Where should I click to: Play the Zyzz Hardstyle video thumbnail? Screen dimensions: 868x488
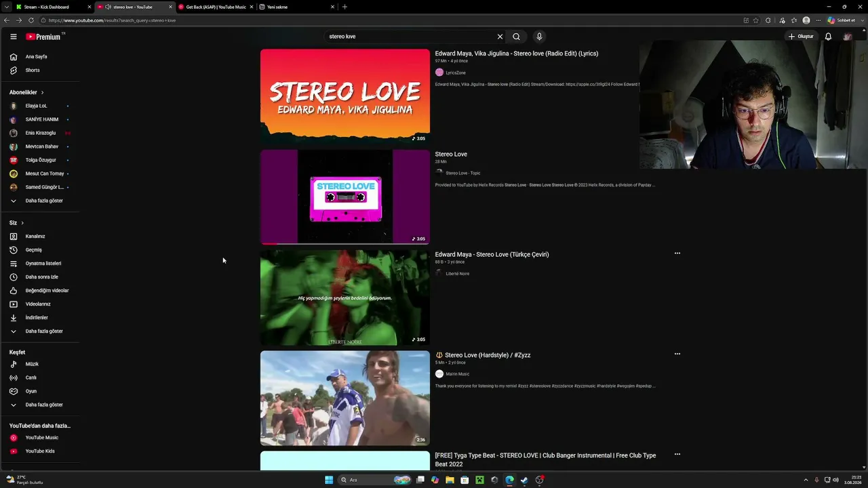(345, 398)
